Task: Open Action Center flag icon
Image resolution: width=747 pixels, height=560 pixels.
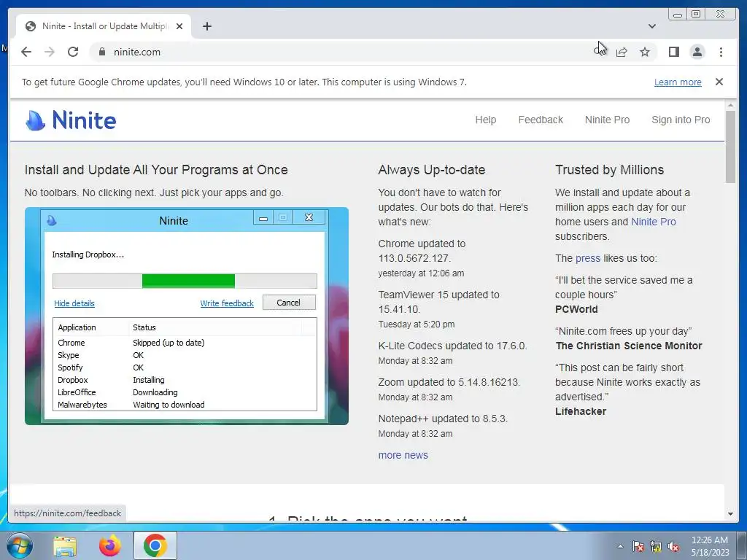Action: pyautogui.click(x=638, y=546)
